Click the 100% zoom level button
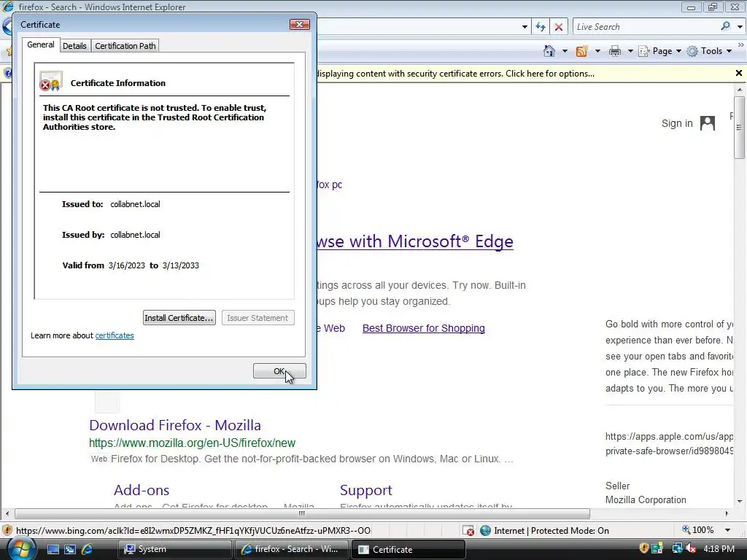747x560 pixels. click(697, 530)
